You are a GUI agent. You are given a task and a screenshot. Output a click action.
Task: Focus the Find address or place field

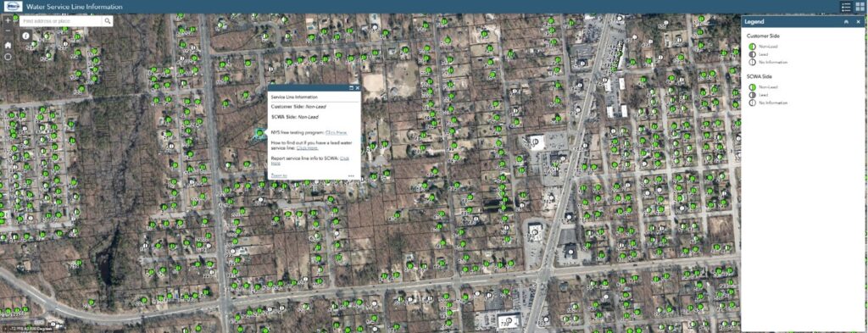(61, 21)
